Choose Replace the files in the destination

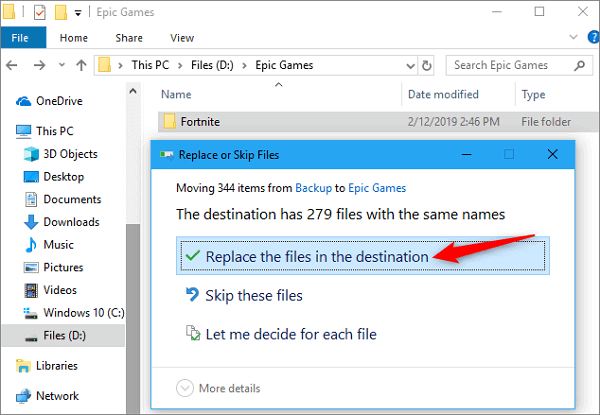[x=317, y=257]
